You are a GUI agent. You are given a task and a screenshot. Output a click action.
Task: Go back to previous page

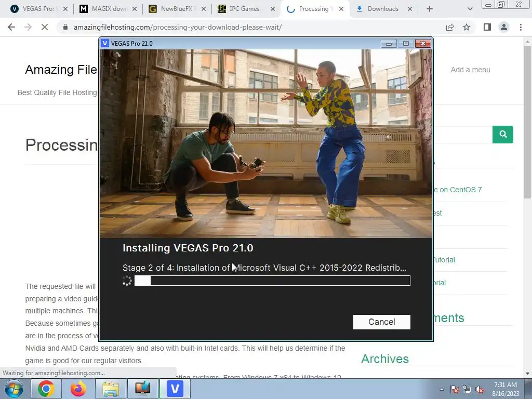point(11,27)
